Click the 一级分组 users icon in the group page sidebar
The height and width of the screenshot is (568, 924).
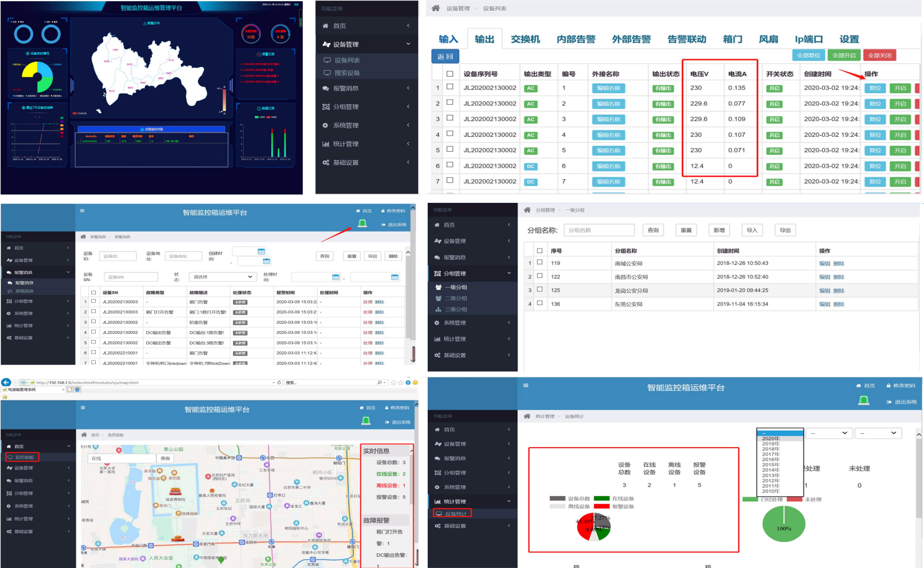click(438, 287)
